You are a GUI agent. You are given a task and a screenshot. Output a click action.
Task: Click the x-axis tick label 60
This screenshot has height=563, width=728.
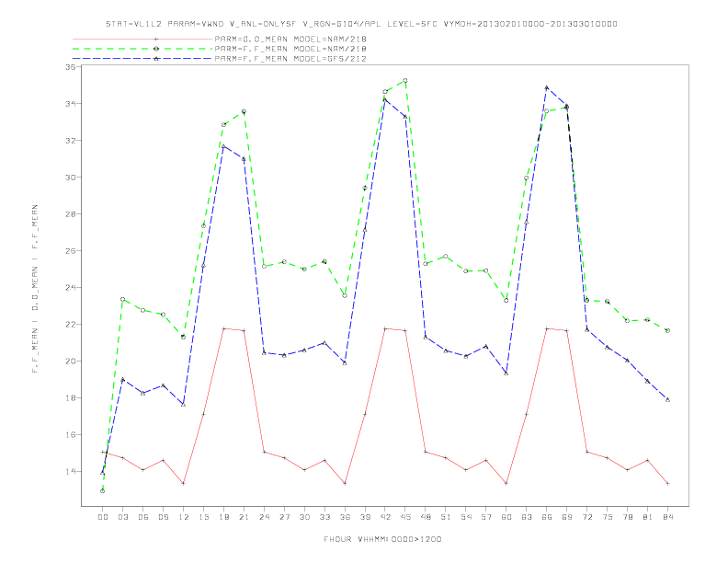(x=506, y=517)
